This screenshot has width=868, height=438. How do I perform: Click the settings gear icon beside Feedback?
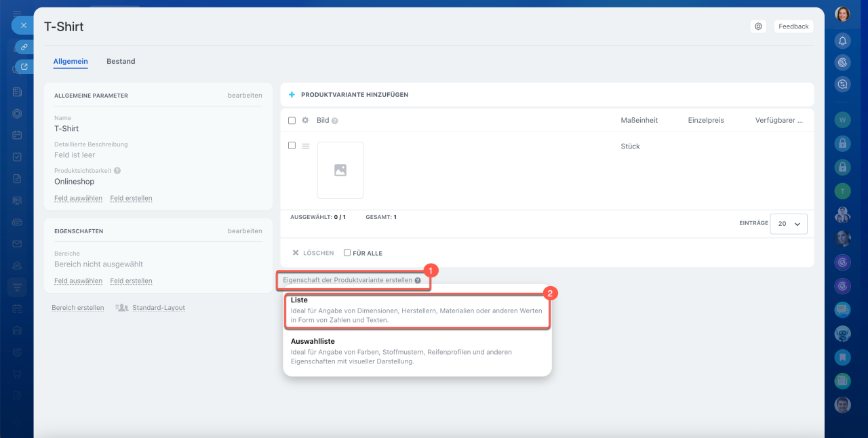pyautogui.click(x=758, y=26)
